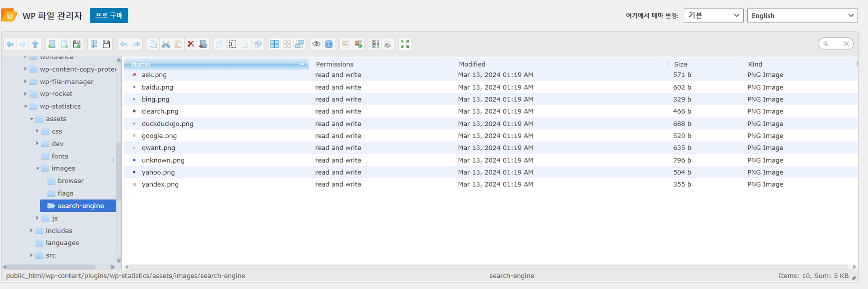
Task: Click the Rename icon in toolbar
Action: click(x=233, y=44)
